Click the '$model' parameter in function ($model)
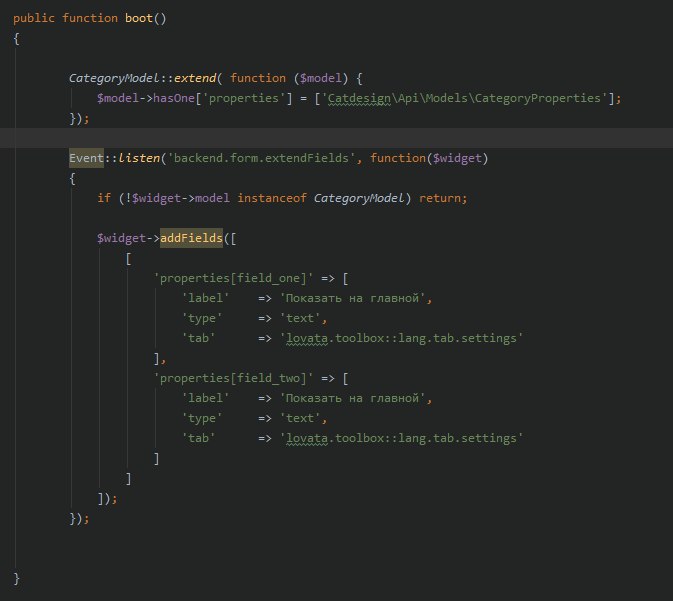Viewport: 673px width, 601px height. (x=321, y=78)
